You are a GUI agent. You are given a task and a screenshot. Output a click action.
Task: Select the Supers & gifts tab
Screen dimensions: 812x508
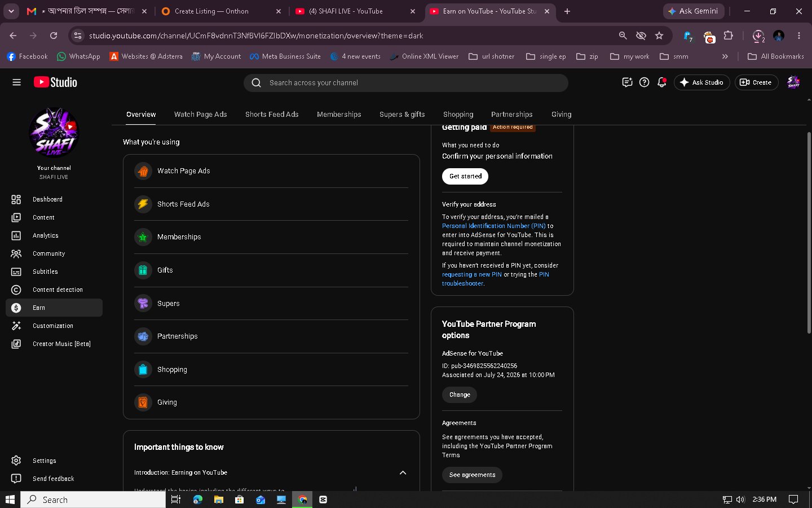(402, 114)
